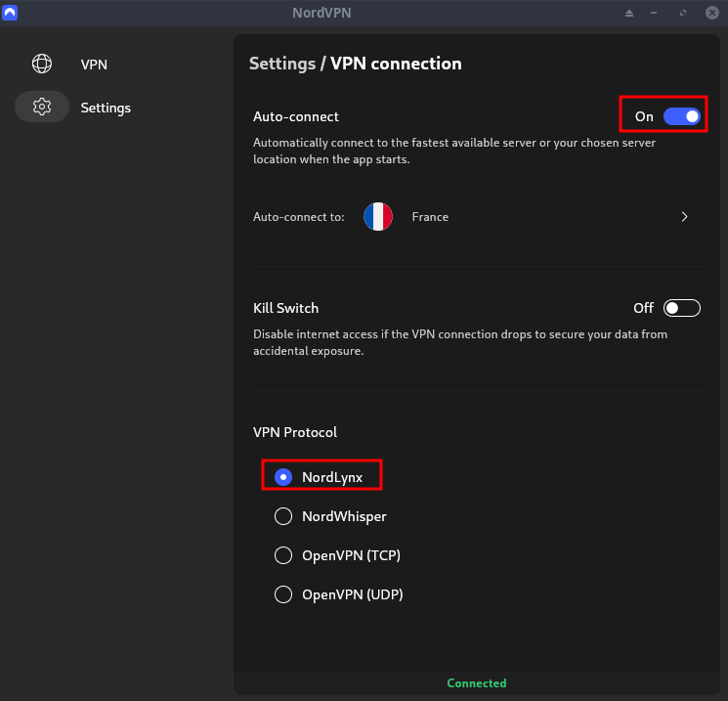Switch protocol to OpenVPN (UDP)
Viewport: 728px width, 701px height.
283,594
